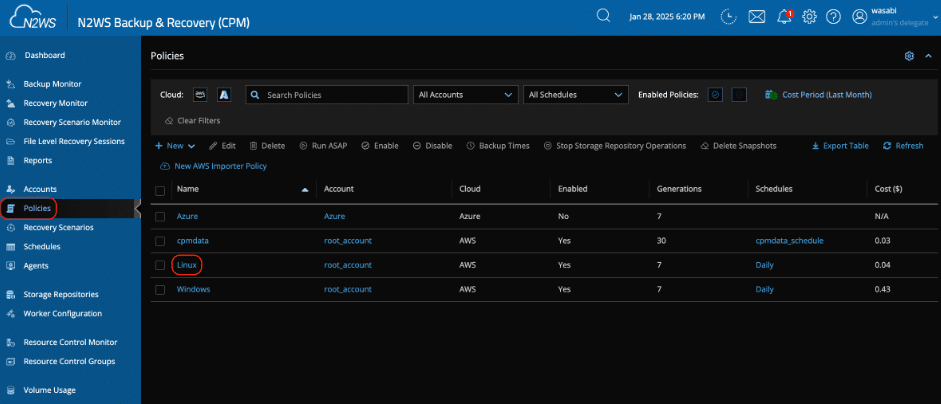Screen dimensions: 941x404
Task: Click Delete Snapshots
Action: 738,146
